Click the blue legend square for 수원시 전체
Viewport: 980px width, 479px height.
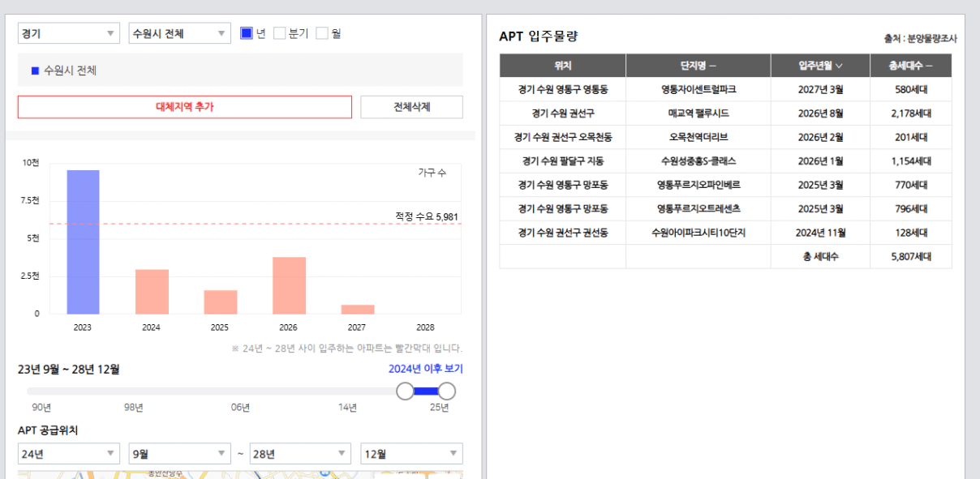[x=35, y=71]
